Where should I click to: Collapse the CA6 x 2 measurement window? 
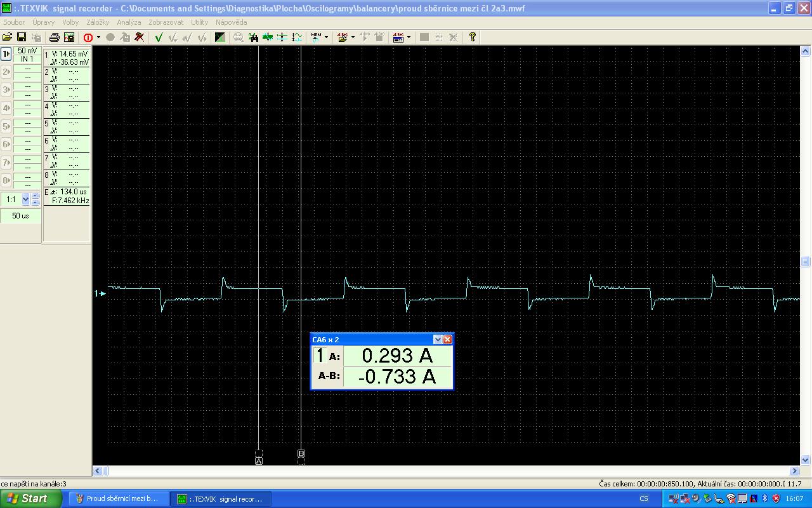[x=437, y=340]
